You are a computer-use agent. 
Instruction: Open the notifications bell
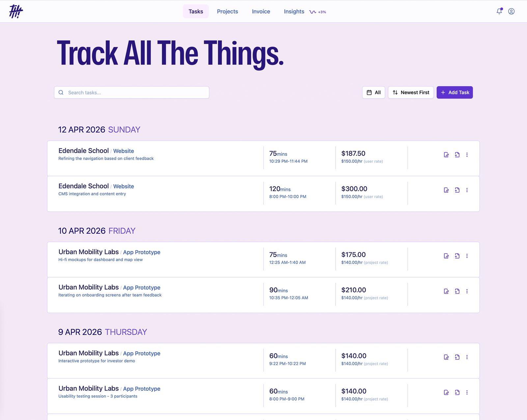(x=499, y=11)
